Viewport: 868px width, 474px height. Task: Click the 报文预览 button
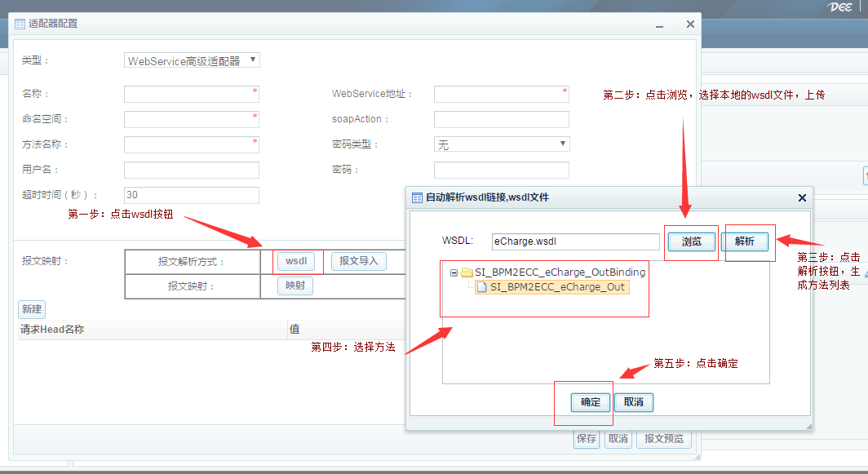point(664,439)
